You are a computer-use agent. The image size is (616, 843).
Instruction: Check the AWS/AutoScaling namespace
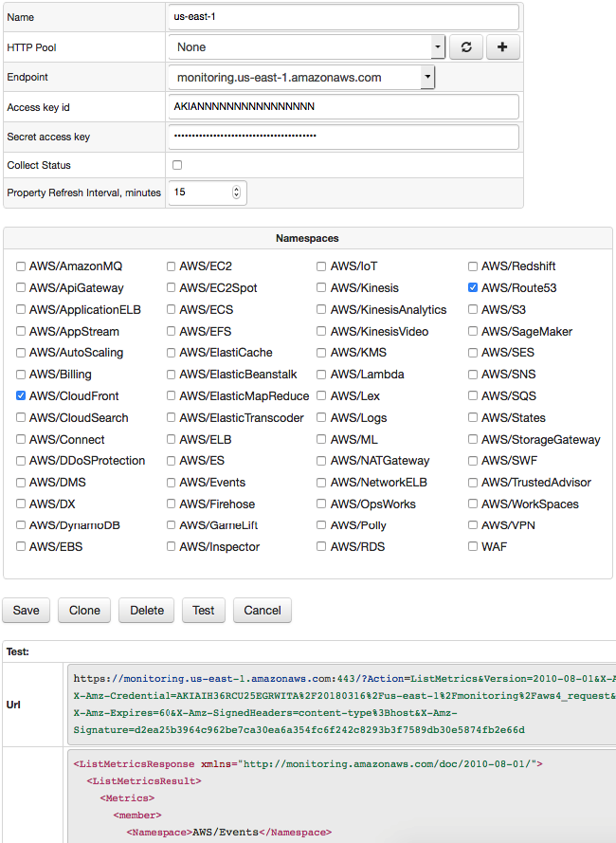[x=21, y=353]
